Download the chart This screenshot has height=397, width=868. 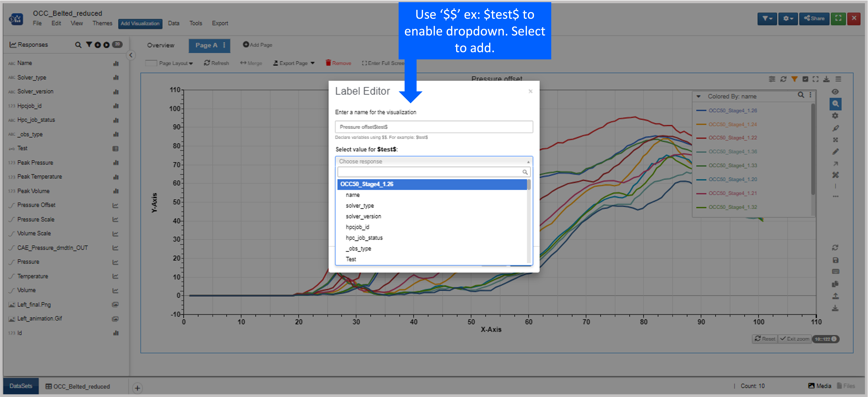tap(826, 79)
